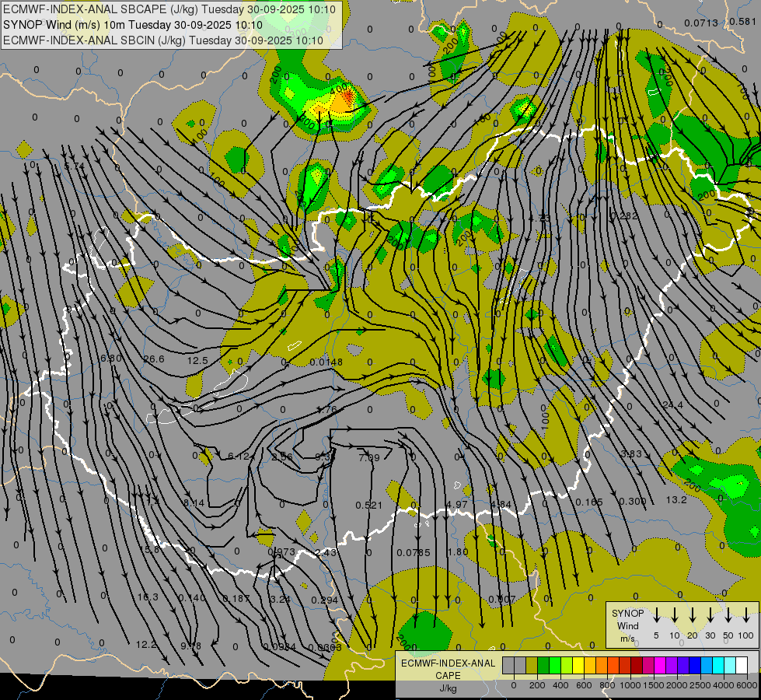This screenshot has height=700, width=761.
Task: Select the olive swatch in CAPE legend
Action: pyautogui.click(x=532, y=666)
